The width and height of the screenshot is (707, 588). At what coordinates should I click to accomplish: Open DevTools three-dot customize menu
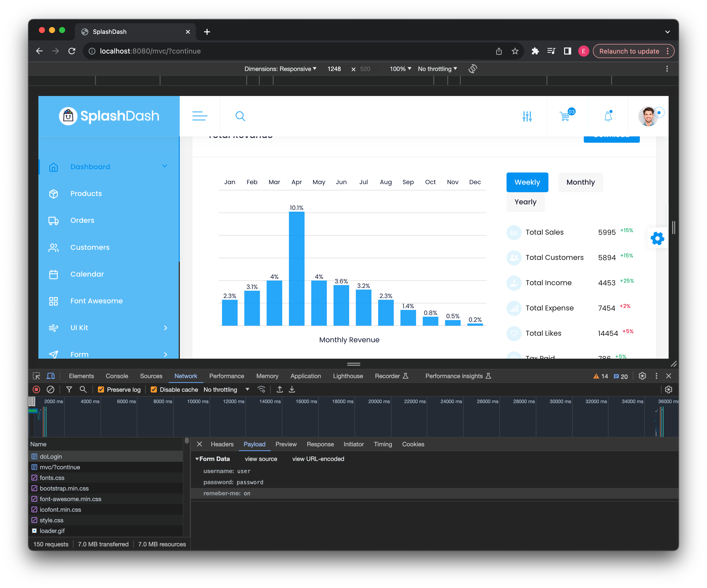[656, 376]
